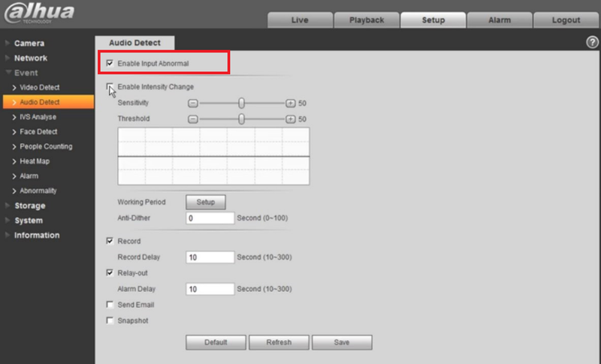This screenshot has width=601, height=364.
Task: Click the Anti-Dither input field
Action: click(210, 218)
